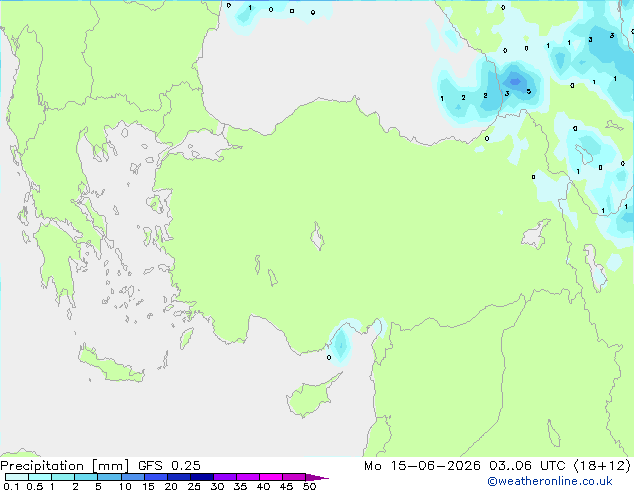Click the above-50 mm arrow at legend end
Image resolution: width=634 pixels, height=490 pixels.
[x=317, y=477]
